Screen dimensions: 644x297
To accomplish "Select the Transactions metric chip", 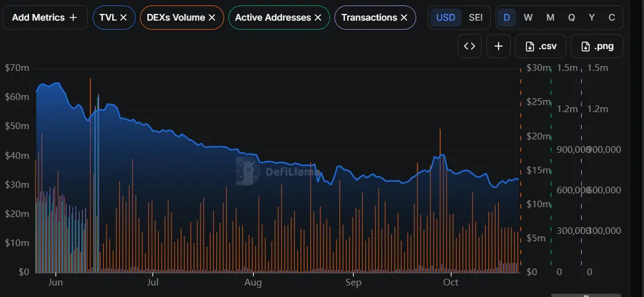I will (375, 18).
